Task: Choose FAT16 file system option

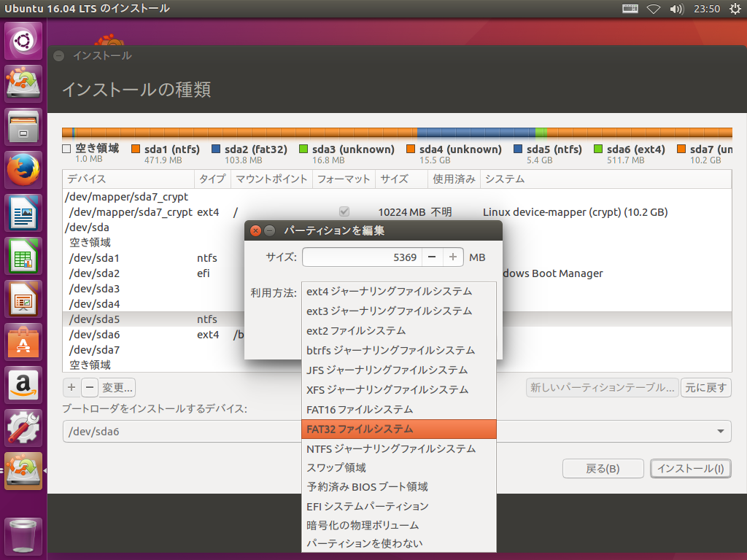Action: pyautogui.click(x=399, y=410)
